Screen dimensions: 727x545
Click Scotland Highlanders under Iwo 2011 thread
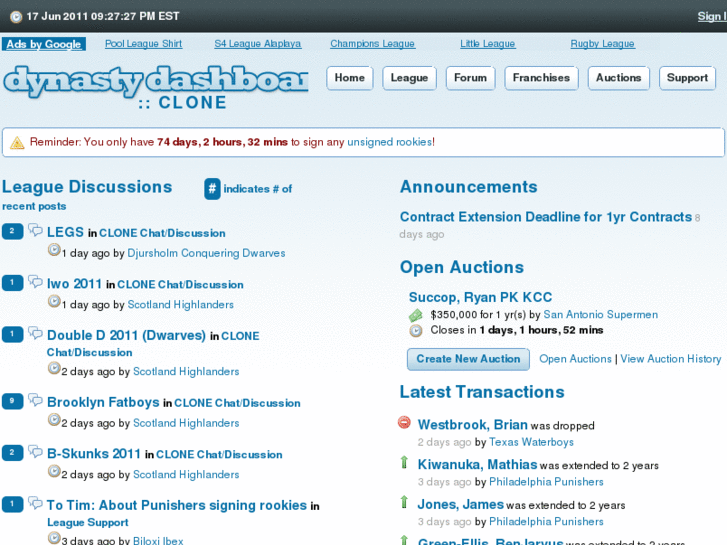coord(180,305)
